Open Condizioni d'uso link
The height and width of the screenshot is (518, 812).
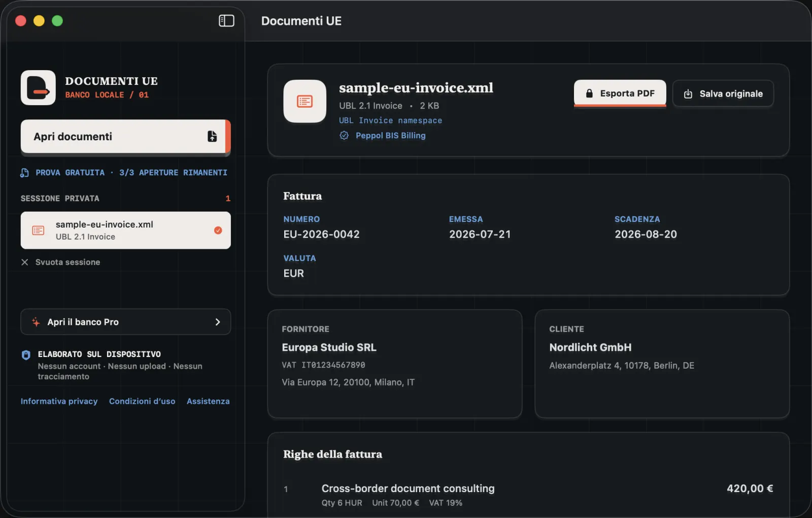(x=142, y=401)
